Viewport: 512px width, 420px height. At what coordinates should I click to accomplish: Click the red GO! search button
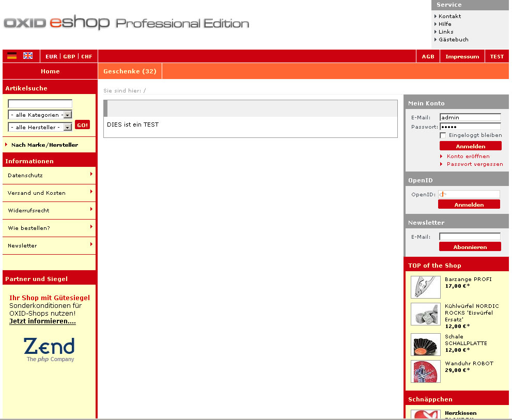82,125
